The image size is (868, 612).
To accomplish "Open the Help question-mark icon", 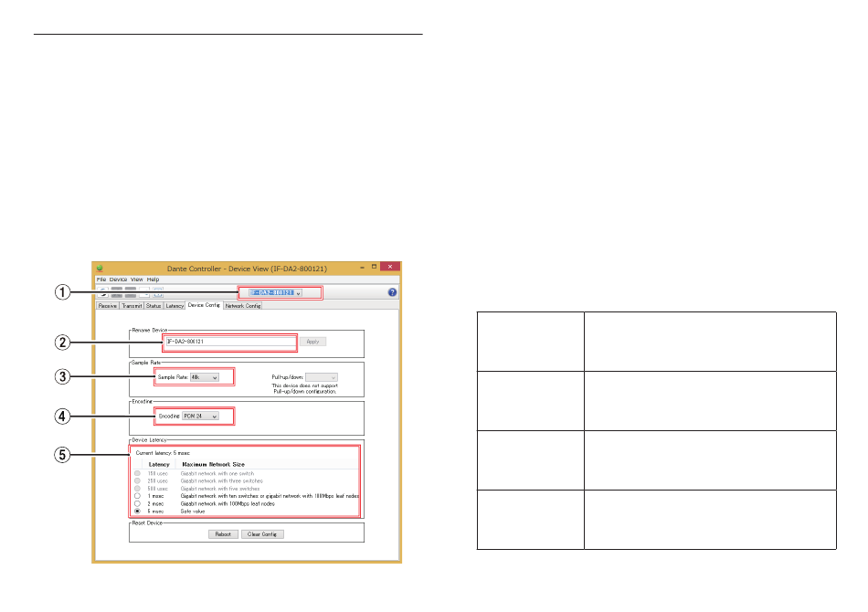I will tap(392, 292).
